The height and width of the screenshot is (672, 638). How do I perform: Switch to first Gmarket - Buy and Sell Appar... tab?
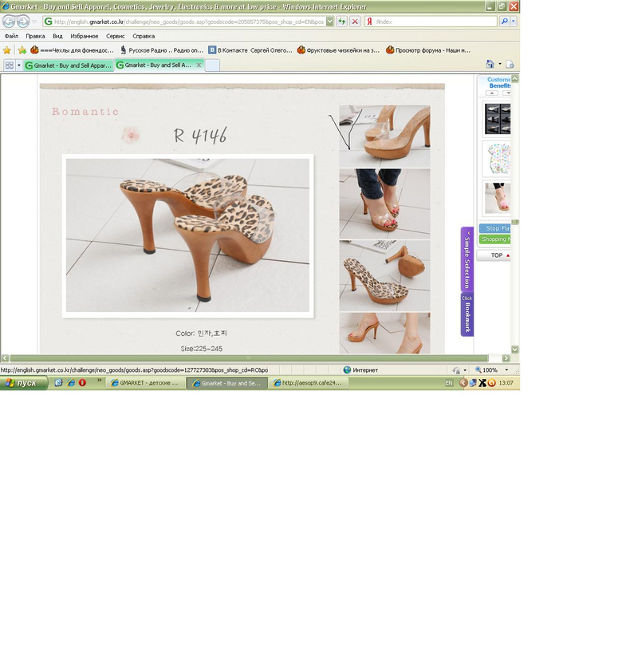[69, 65]
